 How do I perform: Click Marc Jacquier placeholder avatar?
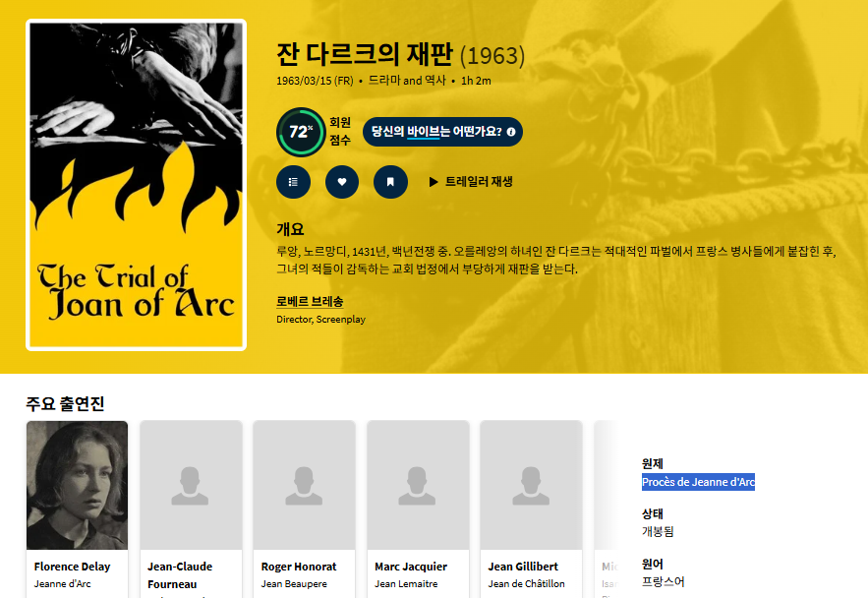pyautogui.click(x=418, y=485)
